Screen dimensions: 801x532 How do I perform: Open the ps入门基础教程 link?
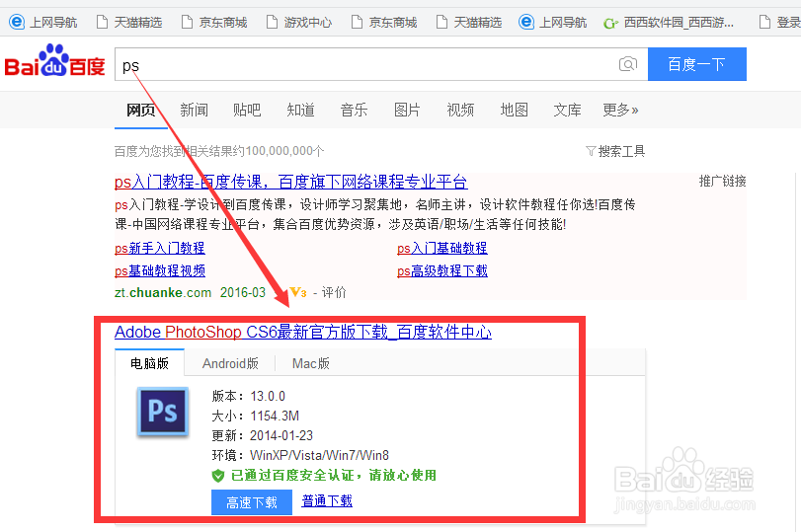tap(442, 248)
